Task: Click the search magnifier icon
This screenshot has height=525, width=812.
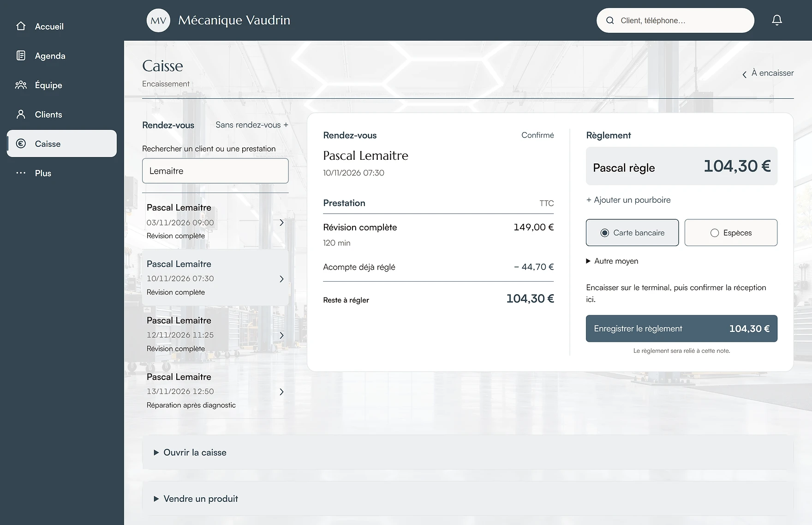Action: (x=610, y=20)
